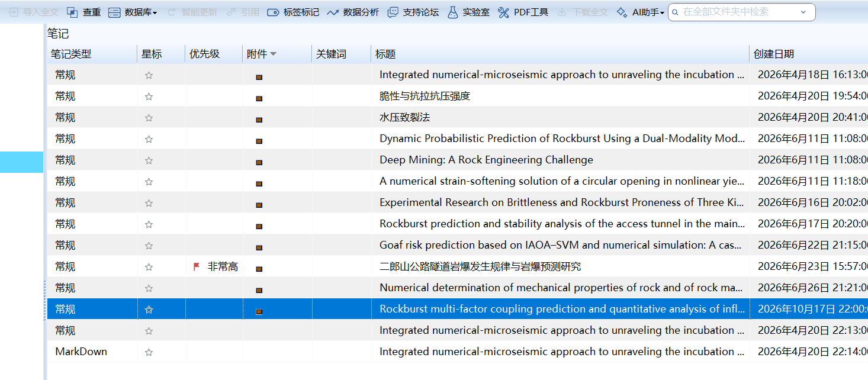Open the 实验室 lab features
Viewport: 868px width, 380px height.
468,12
